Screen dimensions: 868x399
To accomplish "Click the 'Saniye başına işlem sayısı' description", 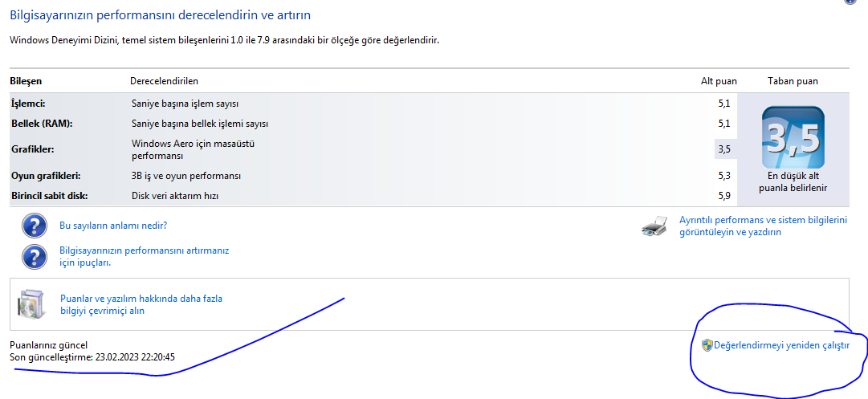I will click(185, 104).
